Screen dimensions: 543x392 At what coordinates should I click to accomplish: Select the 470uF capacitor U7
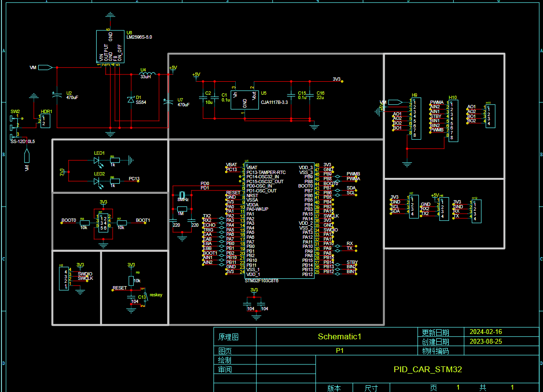click(x=168, y=102)
